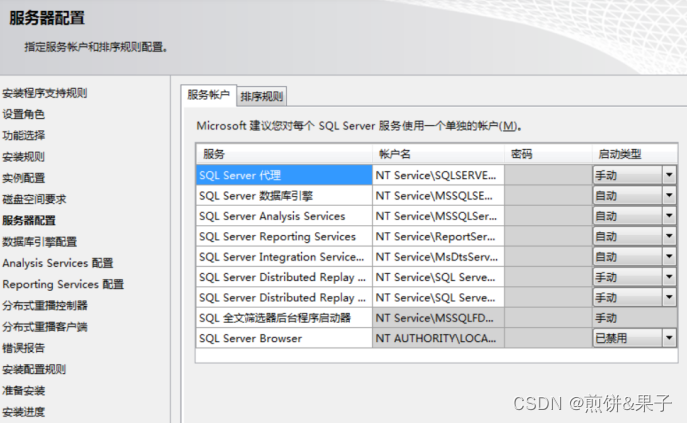Select 设置角色 step in sidebar

pyautogui.click(x=23, y=114)
